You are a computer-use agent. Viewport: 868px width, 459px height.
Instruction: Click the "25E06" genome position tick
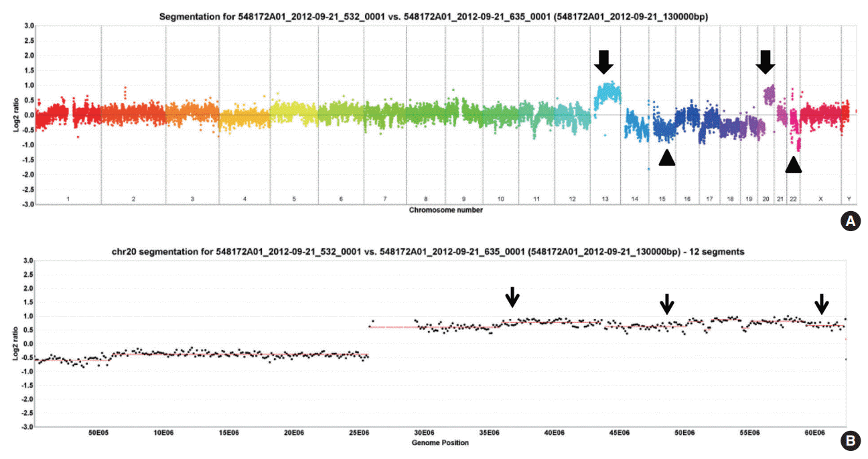pyautogui.click(x=359, y=434)
